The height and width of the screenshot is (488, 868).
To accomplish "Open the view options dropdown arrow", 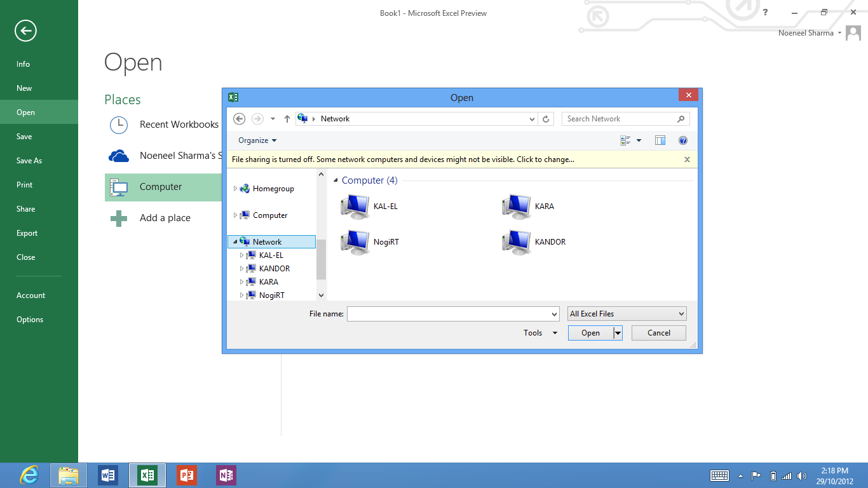I will (639, 140).
